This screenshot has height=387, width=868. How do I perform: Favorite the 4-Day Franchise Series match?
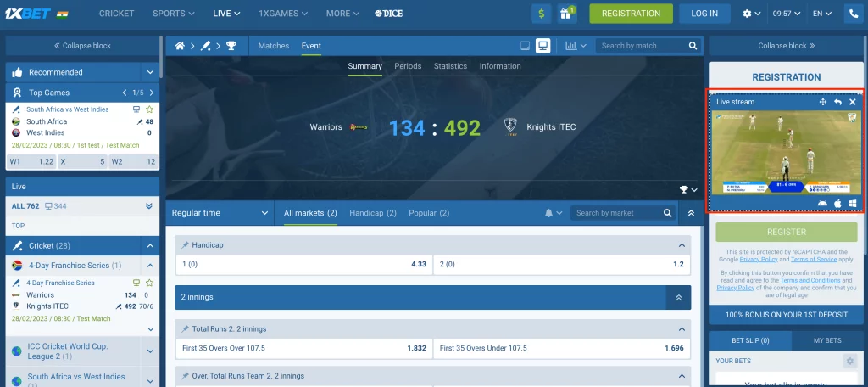pyautogui.click(x=149, y=283)
